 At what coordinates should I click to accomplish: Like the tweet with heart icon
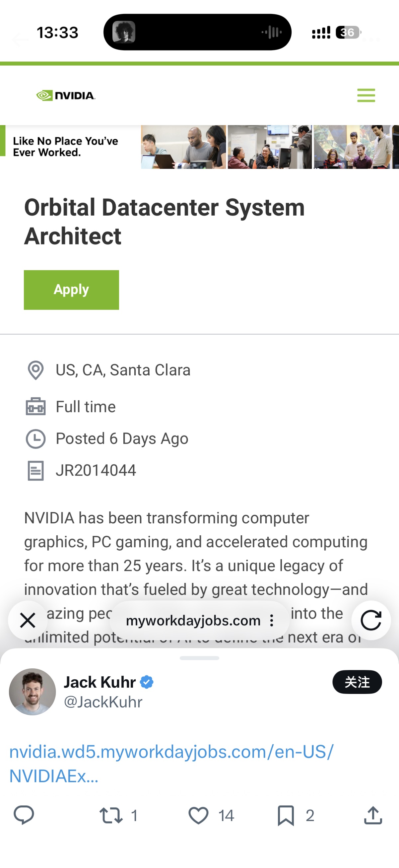point(198,815)
